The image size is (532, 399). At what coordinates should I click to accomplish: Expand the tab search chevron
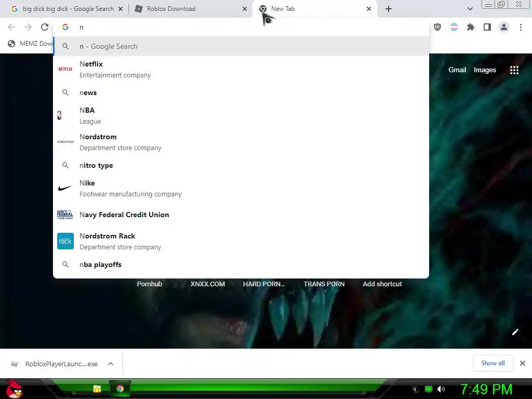[x=470, y=9]
